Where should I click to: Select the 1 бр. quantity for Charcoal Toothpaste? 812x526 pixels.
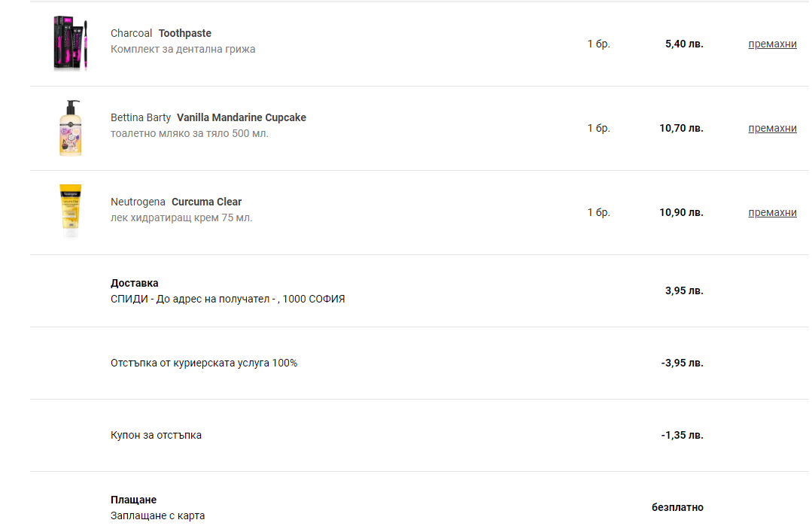coord(598,44)
